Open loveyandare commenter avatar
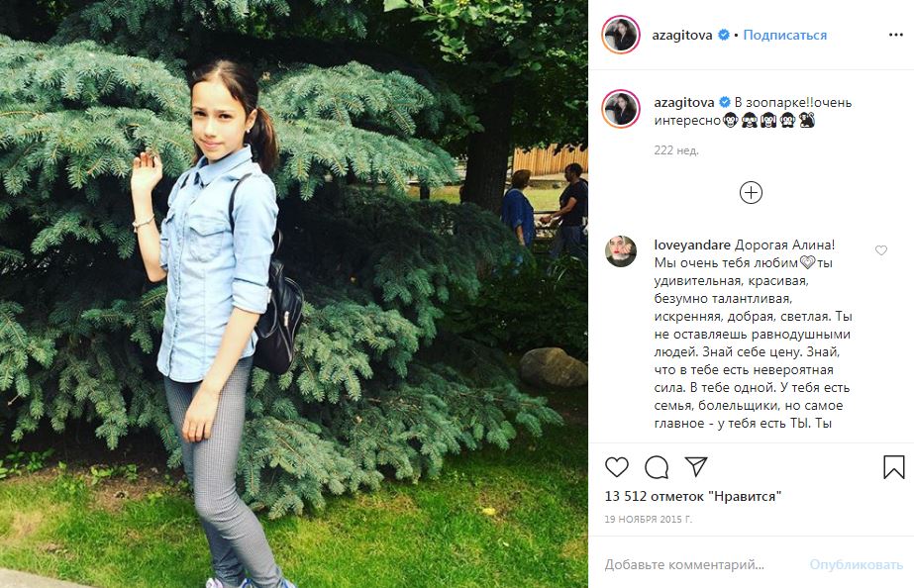914x588 pixels. [621, 251]
